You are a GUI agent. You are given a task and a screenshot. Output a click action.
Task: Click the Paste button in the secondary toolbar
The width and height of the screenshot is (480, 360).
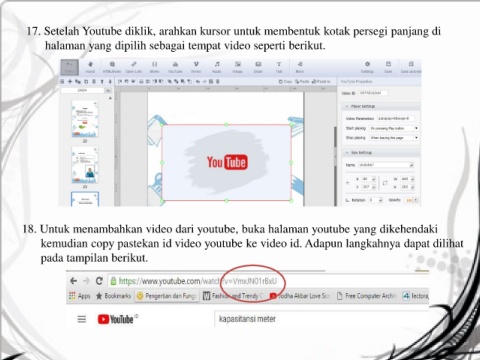tap(302, 81)
